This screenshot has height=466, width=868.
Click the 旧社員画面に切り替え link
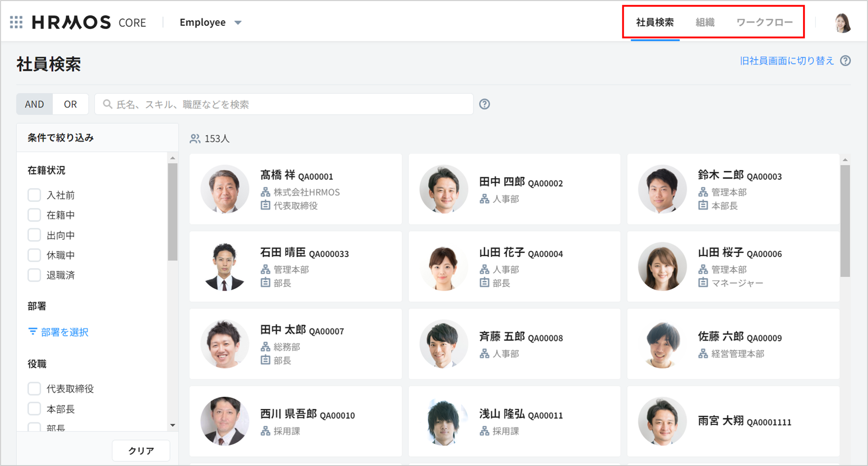pyautogui.click(x=786, y=61)
